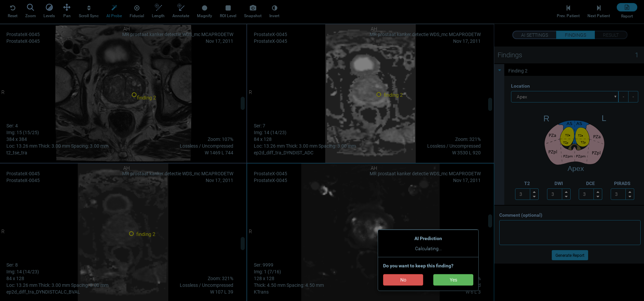644x301 pixels.
Task: Click Yes to keep the finding
Action: pos(453,280)
